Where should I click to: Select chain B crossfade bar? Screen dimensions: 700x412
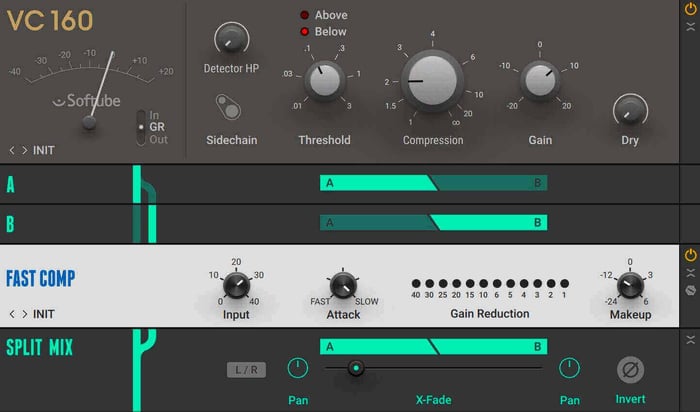click(x=433, y=223)
